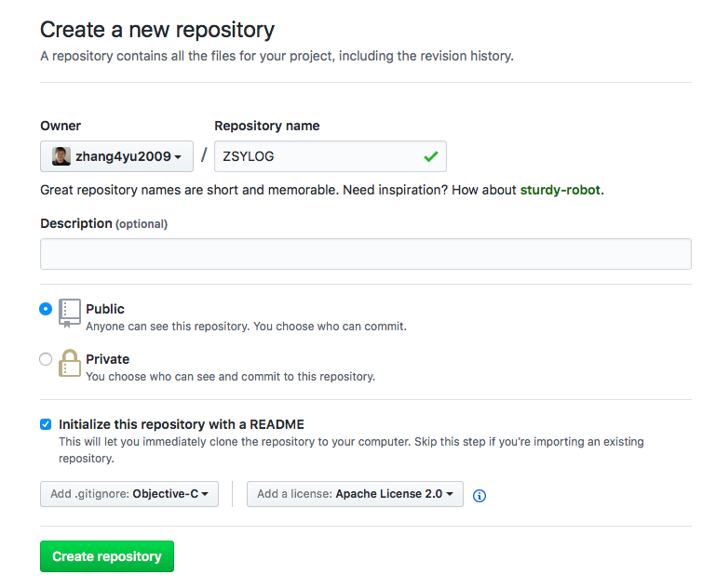Click the Repository name label

click(x=267, y=126)
